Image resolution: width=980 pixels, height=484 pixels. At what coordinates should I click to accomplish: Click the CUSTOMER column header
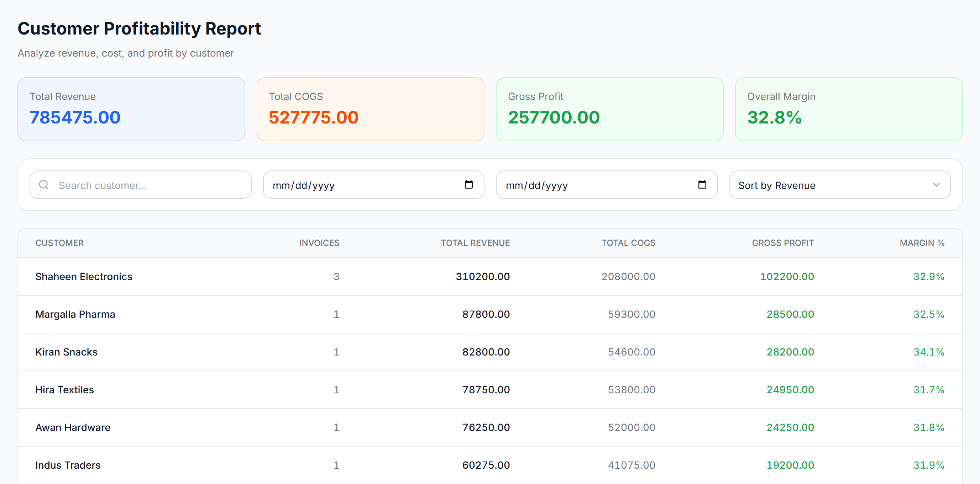[x=59, y=243]
